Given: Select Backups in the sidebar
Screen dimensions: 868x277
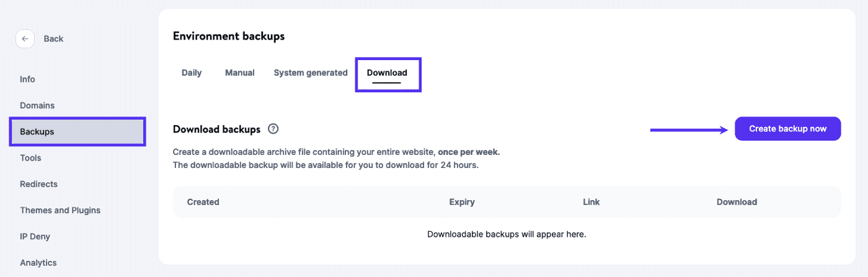Looking at the screenshot, I should pyautogui.click(x=37, y=132).
